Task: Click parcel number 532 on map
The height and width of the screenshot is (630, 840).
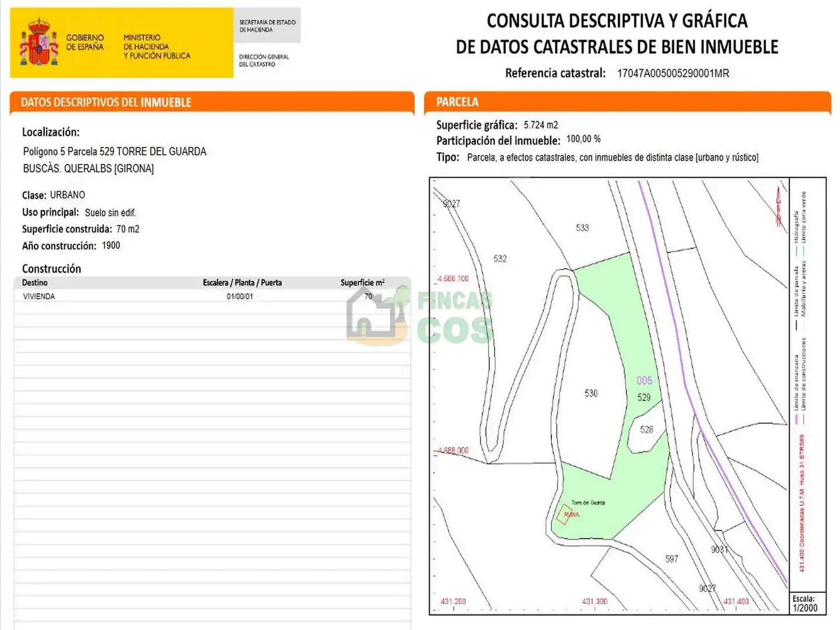Action: click(500, 259)
